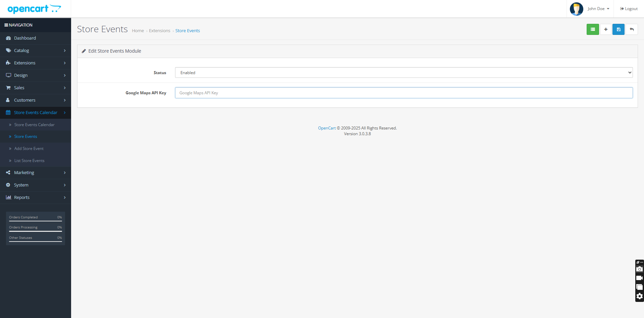Open List Store Events submenu item
The image size is (644, 318).
(29, 161)
